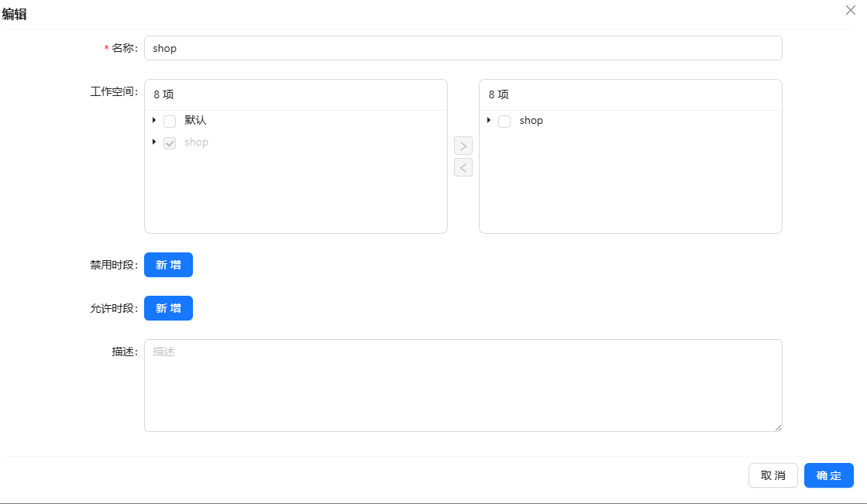Select the 默认 item in left panel

point(194,121)
